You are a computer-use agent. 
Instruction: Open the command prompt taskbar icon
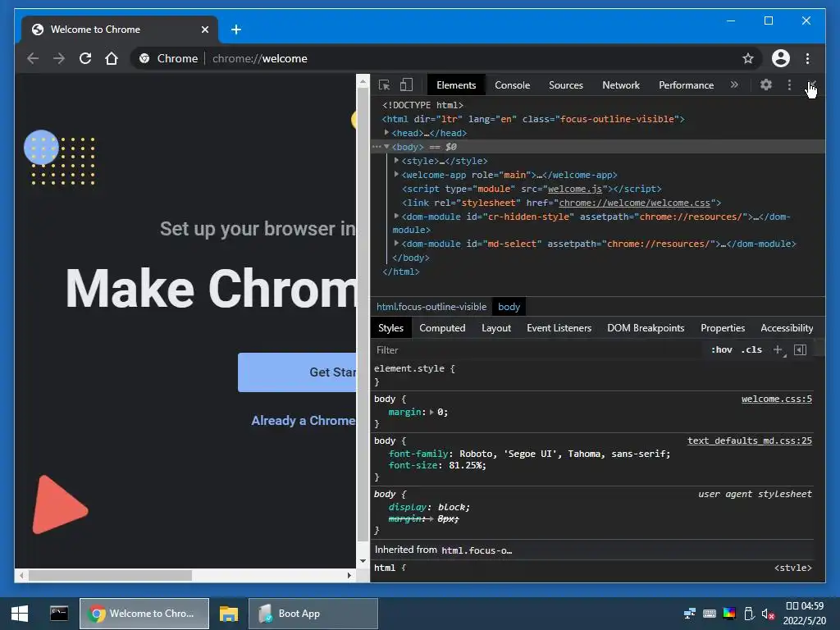pyautogui.click(x=59, y=614)
